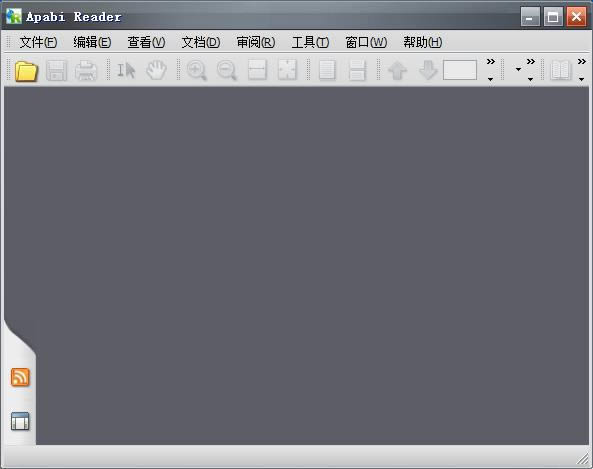593x469 pixels.
Task: Open a file with the yellow folder icon
Action: (26, 71)
